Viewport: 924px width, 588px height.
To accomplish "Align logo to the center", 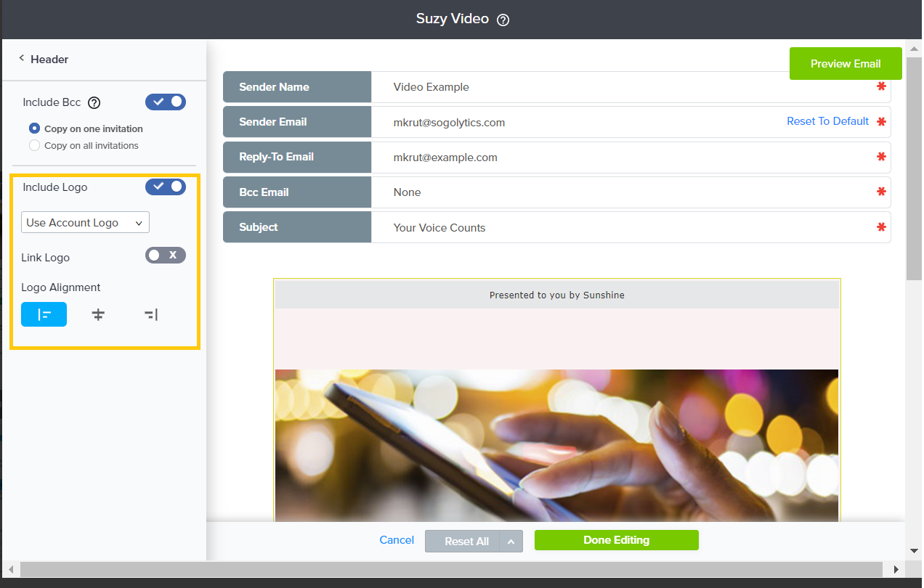I will (98, 314).
